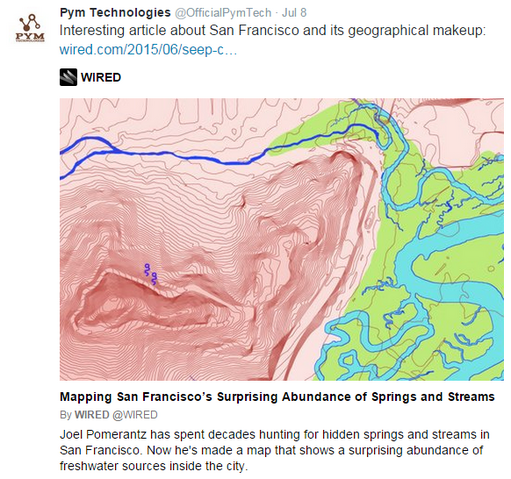Visit the @OfficialPymTech handle
Image resolution: width=511 pixels, height=479 pixels.
coord(223,13)
